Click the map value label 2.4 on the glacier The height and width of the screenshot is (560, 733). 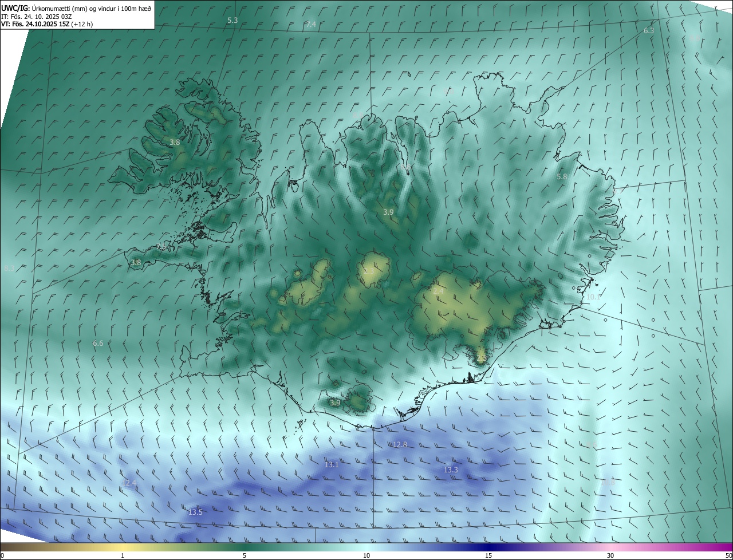pyautogui.click(x=438, y=291)
